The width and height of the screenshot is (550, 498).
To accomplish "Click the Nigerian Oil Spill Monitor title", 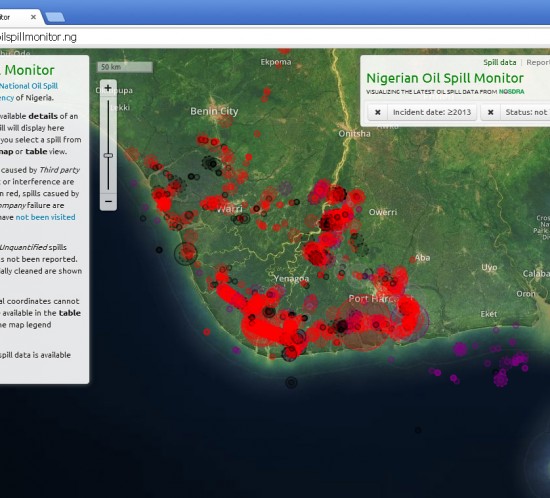I will [x=445, y=78].
